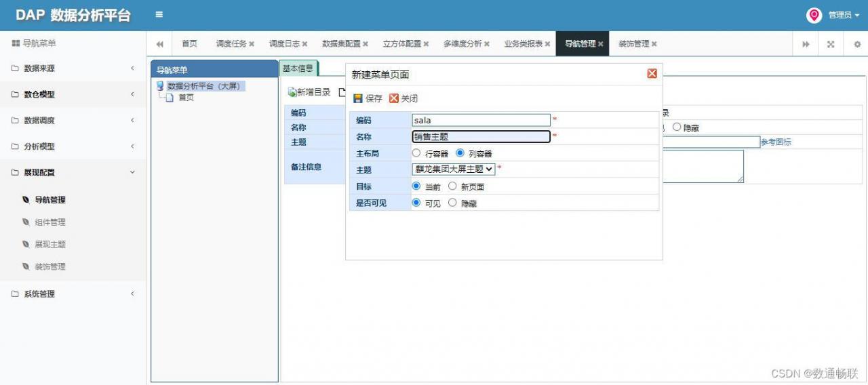Click the administrator avatar icon
This screenshot has height=385, width=868.
point(814,15)
